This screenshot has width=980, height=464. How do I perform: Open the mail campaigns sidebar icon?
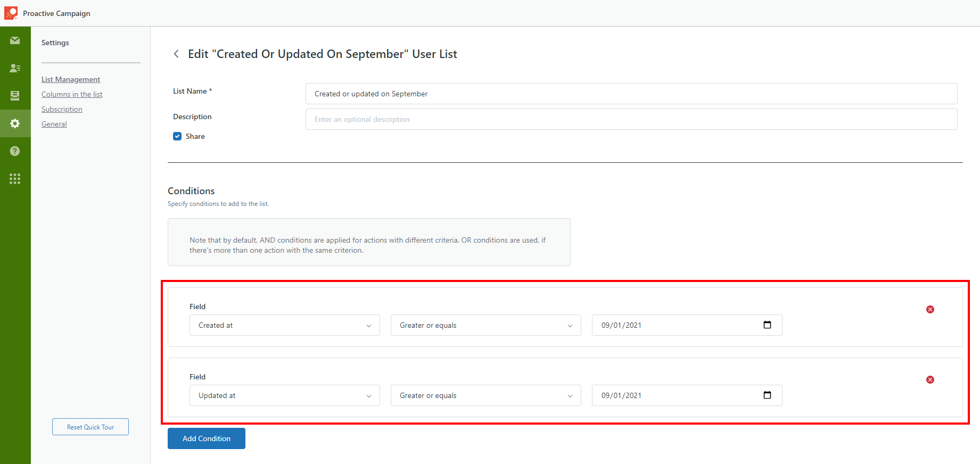(15, 40)
